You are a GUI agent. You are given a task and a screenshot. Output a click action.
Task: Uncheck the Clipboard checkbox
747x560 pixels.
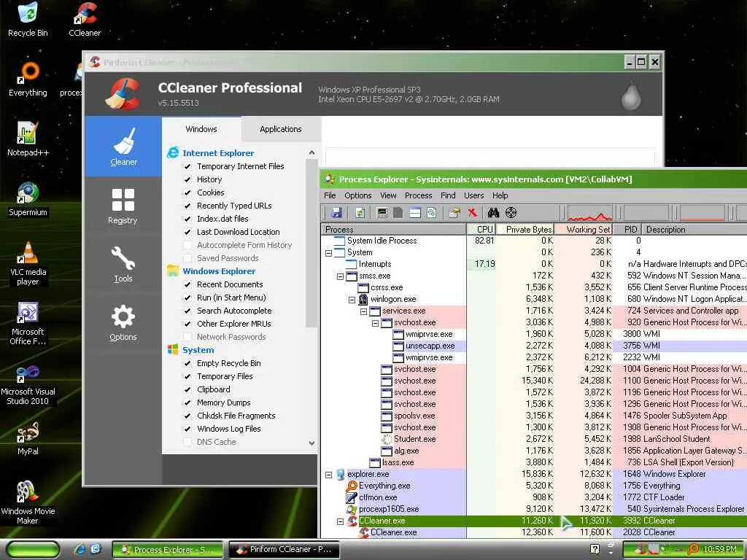click(x=187, y=389)
